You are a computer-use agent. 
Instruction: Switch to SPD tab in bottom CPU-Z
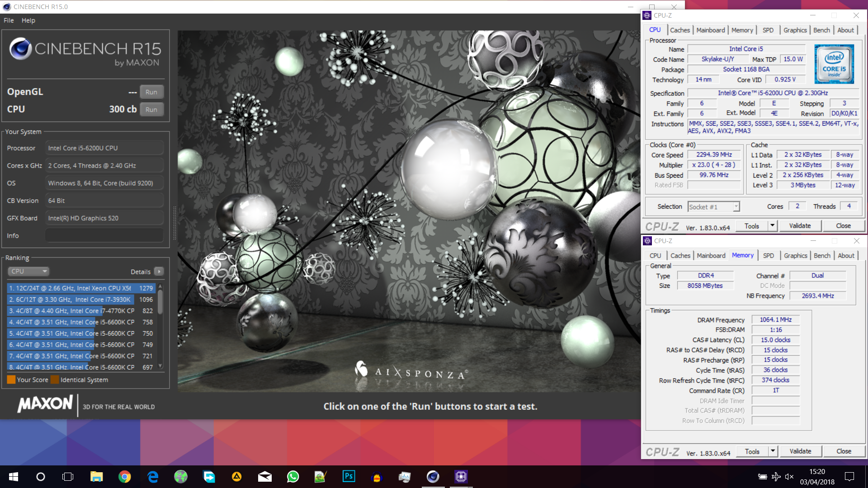(768, 255)
